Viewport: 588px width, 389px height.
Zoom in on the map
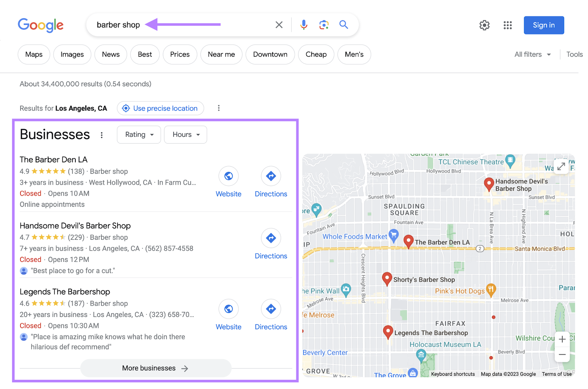click(x=562, y=339)
